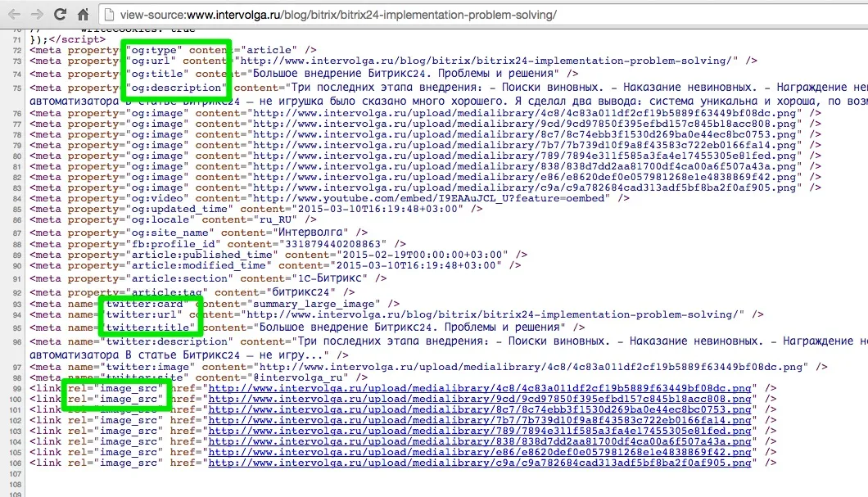Click the page icon in the address bar
The width and height of the screenshot is (868, 497).
[x=109, y=15]
